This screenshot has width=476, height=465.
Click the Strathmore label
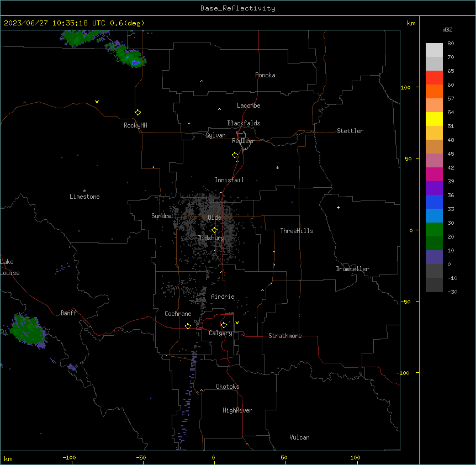point(285,336)
